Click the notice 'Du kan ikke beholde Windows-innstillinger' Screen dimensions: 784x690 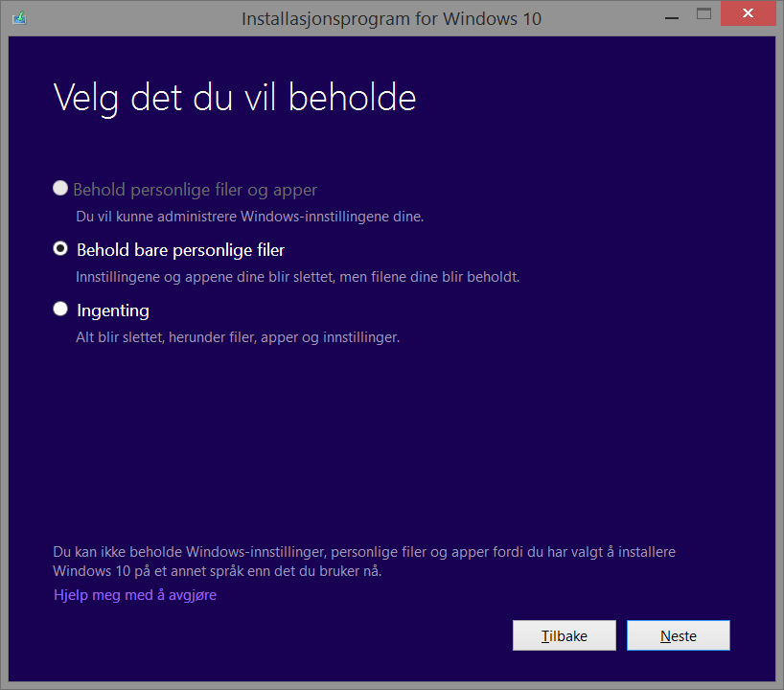click(190, 552)
